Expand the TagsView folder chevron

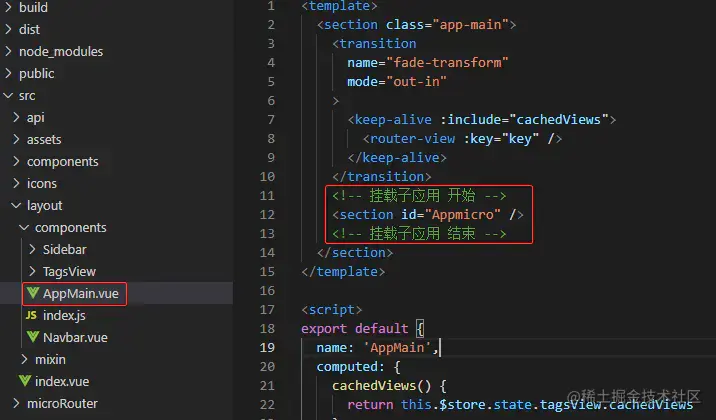(32, 271)
